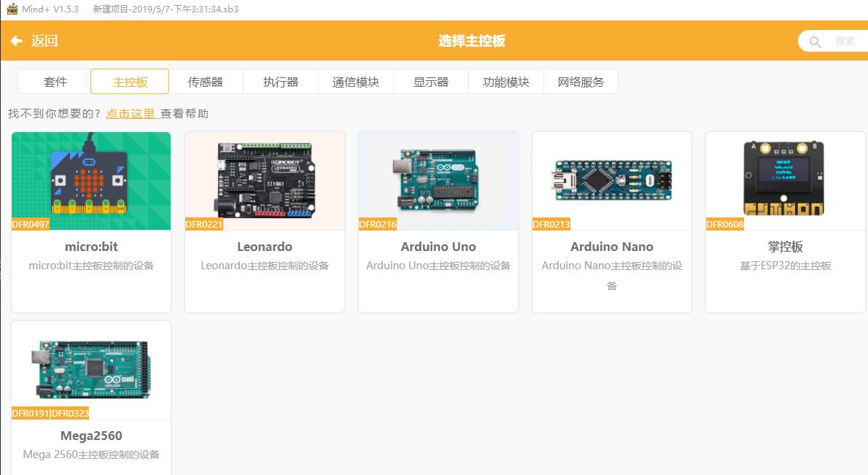This screenshot has height=475, width=868.
Task: Click the Arduino Nano主控板控制的设备 description
Action: tap(612, 275)
